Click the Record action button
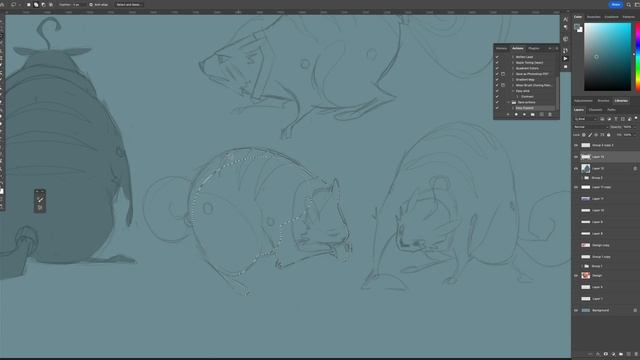Screen dimensions: 640x360 point(516,115)
